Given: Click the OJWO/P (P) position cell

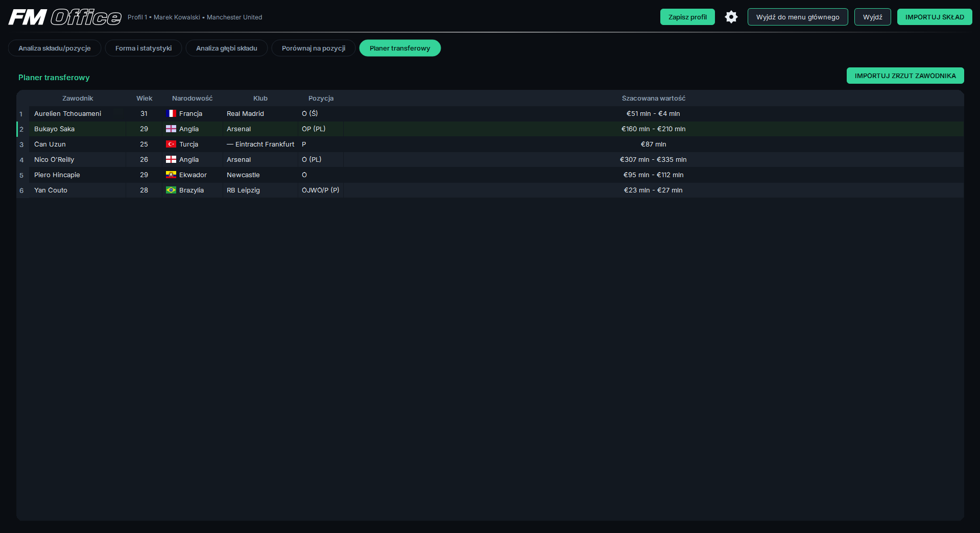Looking at the screenshot, I should point(320,190).
